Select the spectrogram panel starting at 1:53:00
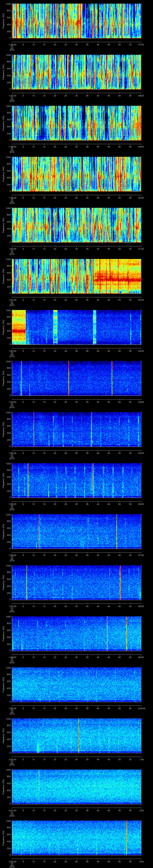This screenshot has width=153, height=868. click(77, 378)
